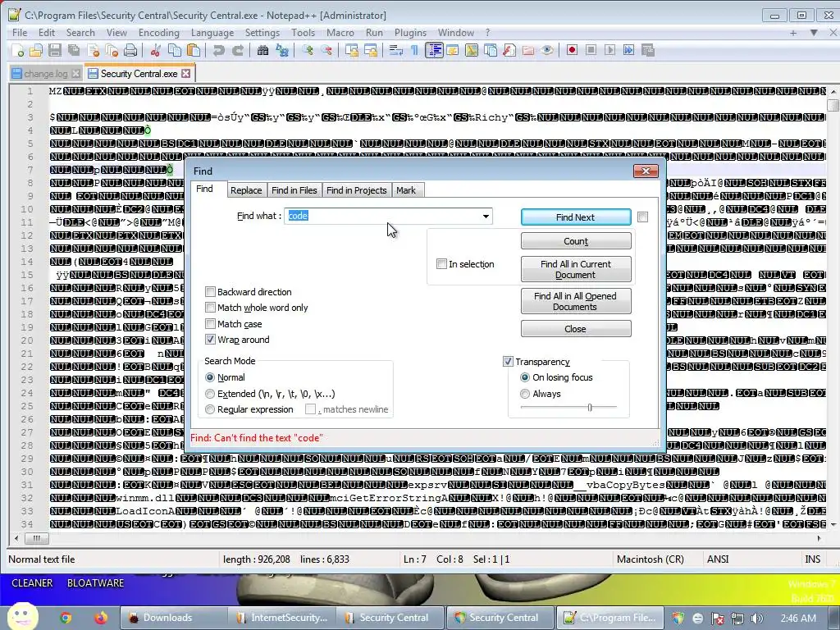This screenshot has height=630, width=840.
Task: Click the Monitoring eye toolbar icon
Action: click(547, 50)
